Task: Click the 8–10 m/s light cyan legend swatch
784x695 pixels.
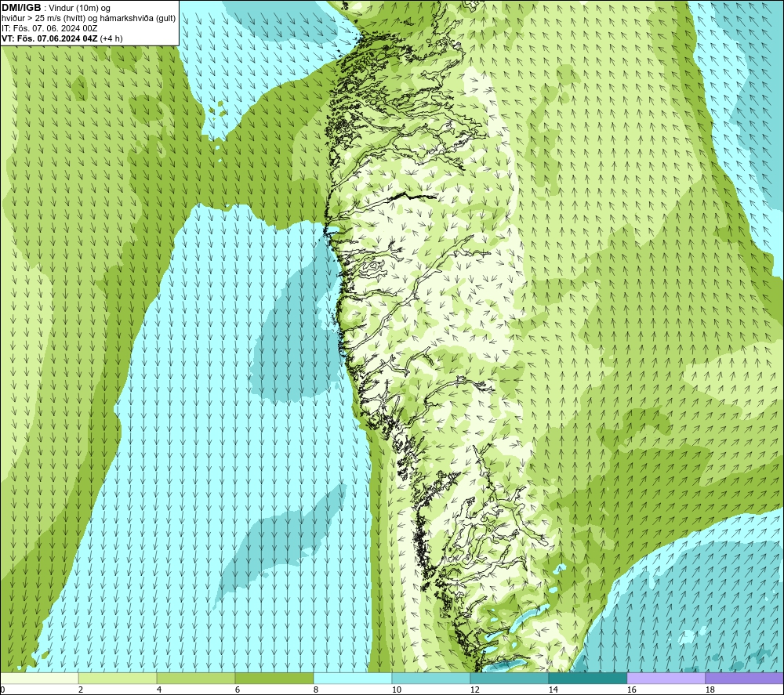Action: (x=353, y=679)
